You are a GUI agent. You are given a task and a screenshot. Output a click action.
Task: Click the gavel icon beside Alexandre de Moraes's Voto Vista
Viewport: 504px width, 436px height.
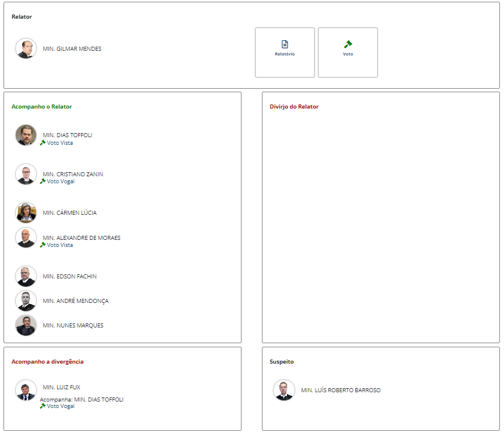pos(43,245)
